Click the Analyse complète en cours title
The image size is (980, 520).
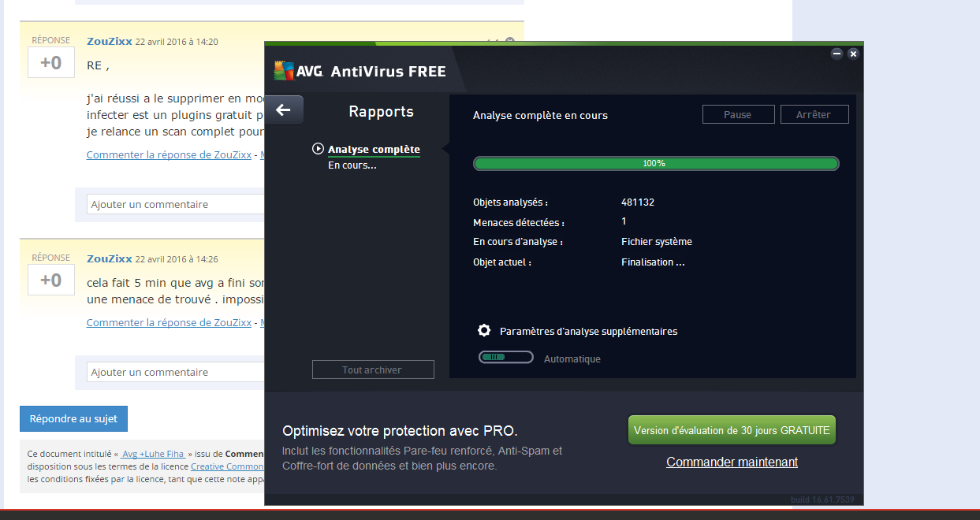[x=540, y=115]
